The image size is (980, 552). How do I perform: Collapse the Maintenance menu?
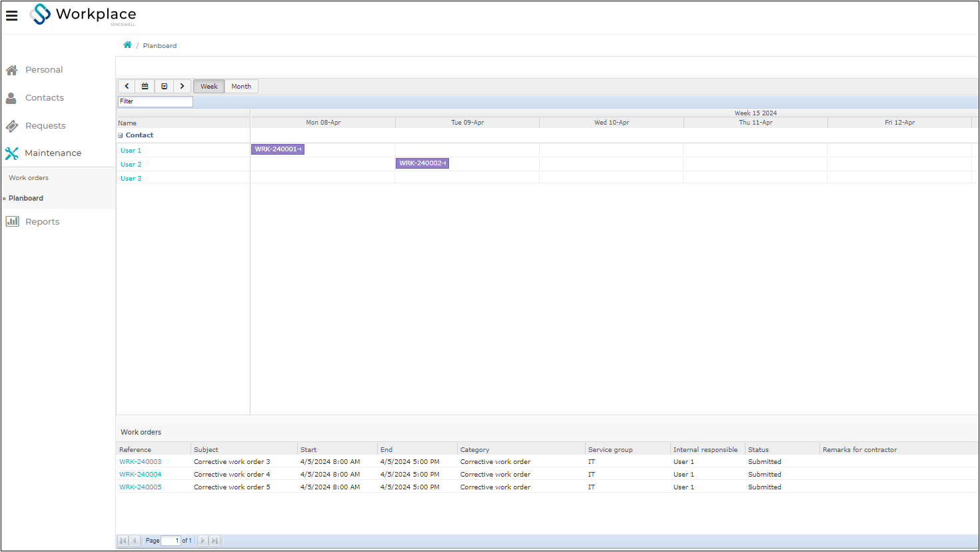53,153
